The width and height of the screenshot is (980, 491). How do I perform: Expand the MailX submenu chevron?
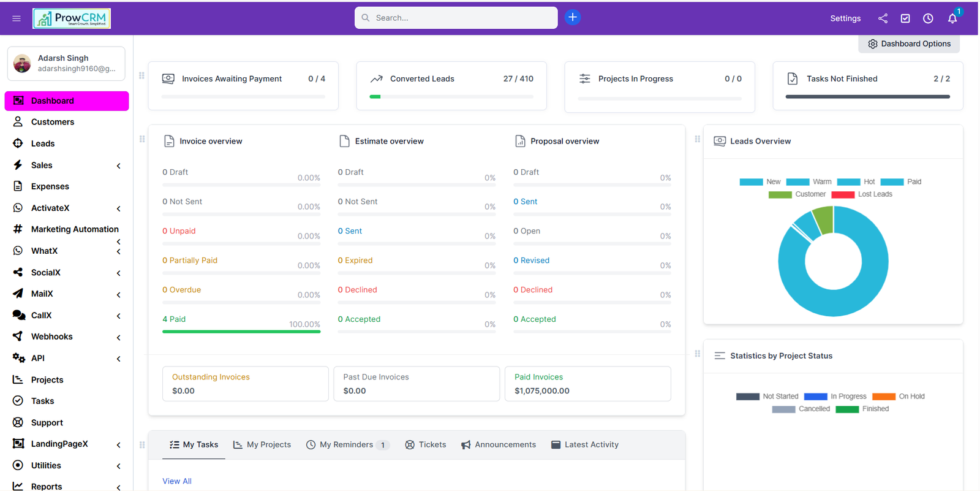(x=118, y=294)
